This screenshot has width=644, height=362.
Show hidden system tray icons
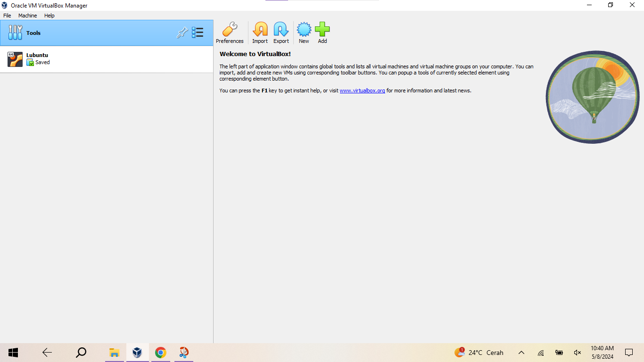click(521, 353)
